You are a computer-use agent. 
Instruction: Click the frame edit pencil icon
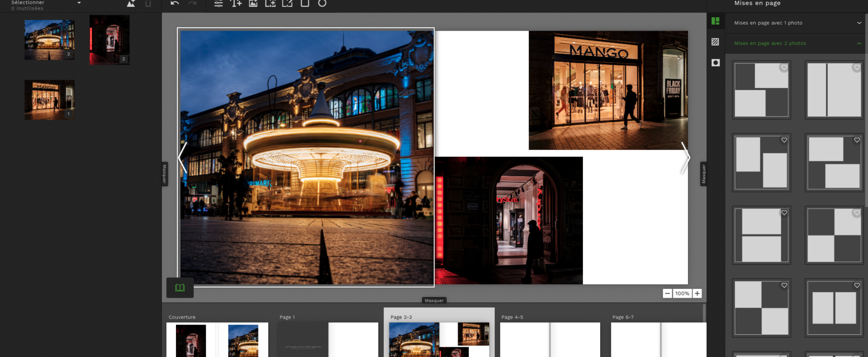click(287, 4)
